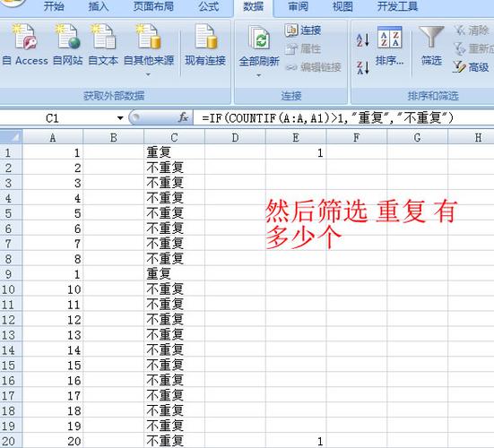Screen dimensions: 494x448
Task: Open Advanced filter (高级)
Action: [x=471, y=67]
